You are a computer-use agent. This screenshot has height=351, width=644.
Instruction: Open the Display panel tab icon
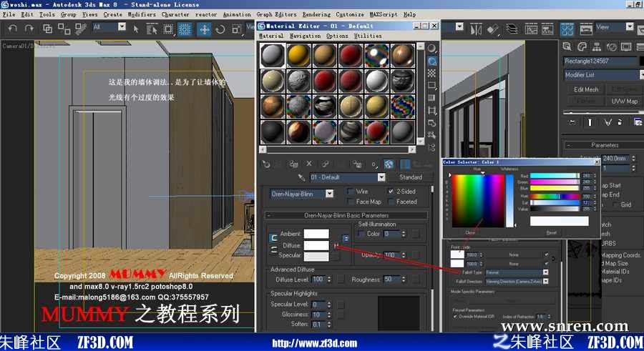[626, 46]
